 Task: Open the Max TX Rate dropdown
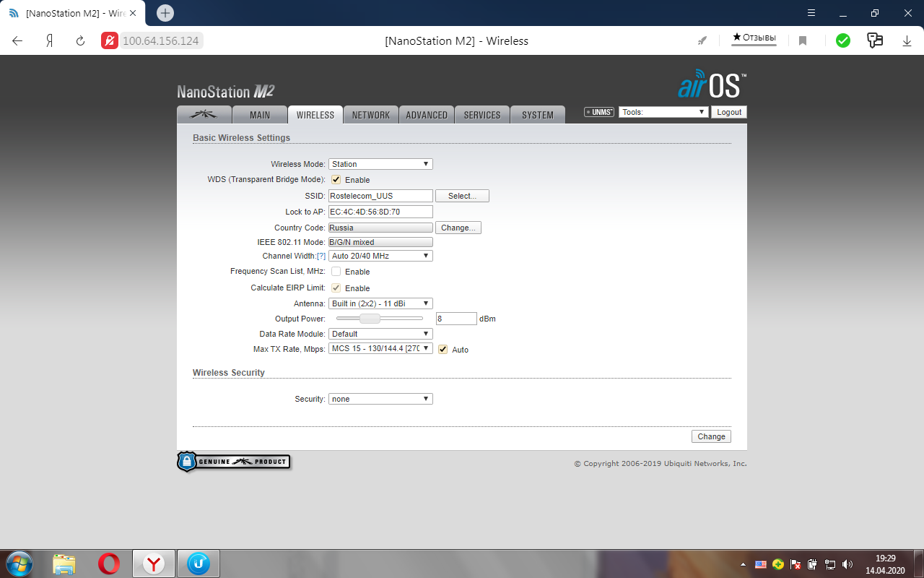380,348
